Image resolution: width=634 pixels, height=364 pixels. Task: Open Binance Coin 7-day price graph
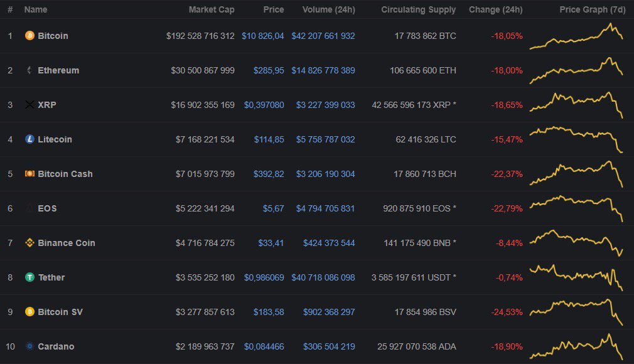(x=576, y=243)
